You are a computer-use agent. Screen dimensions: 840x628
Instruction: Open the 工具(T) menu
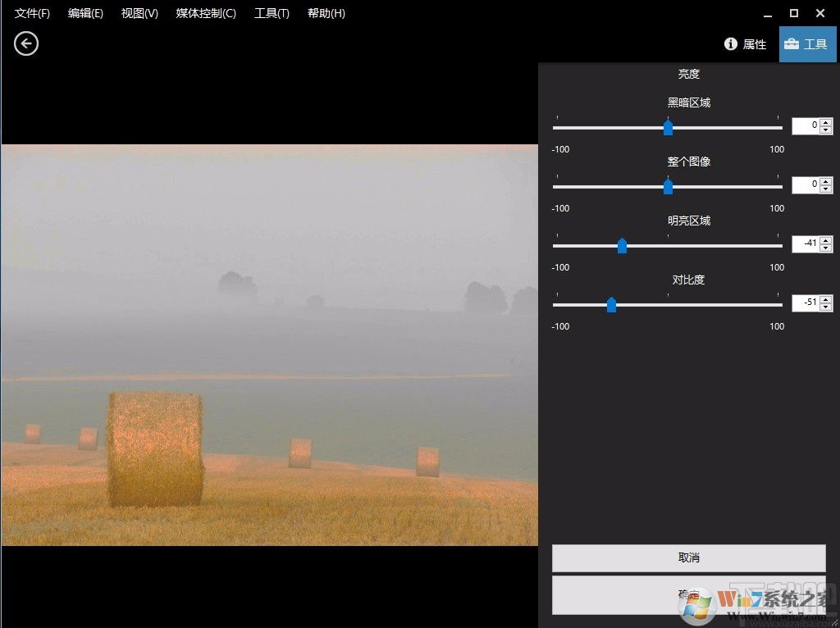tap(272, 13)
